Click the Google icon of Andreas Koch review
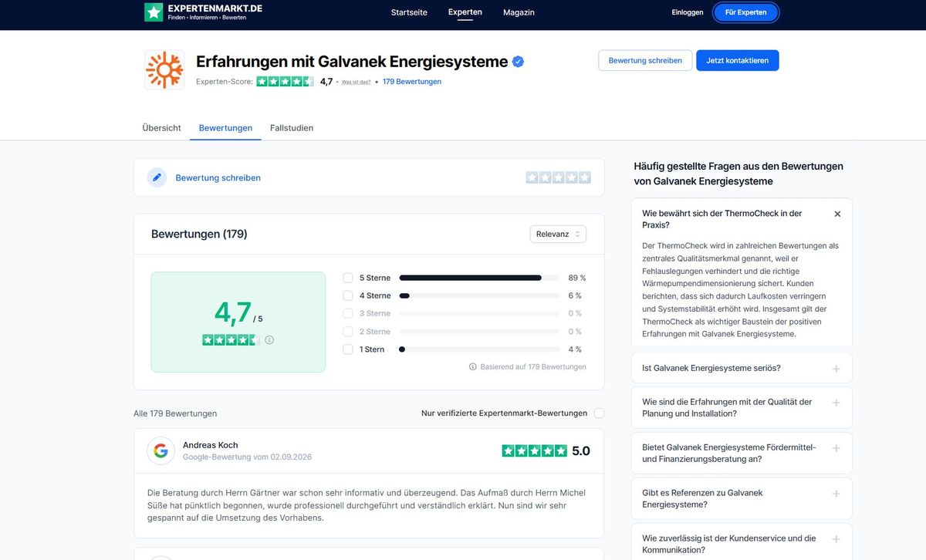Screen dimensions: 926x560 (161, 451)
